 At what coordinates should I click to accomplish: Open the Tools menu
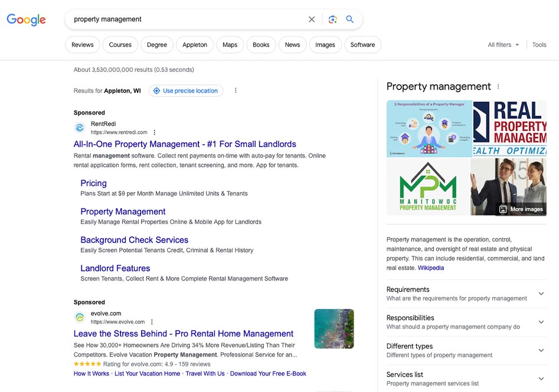(539, 45)
